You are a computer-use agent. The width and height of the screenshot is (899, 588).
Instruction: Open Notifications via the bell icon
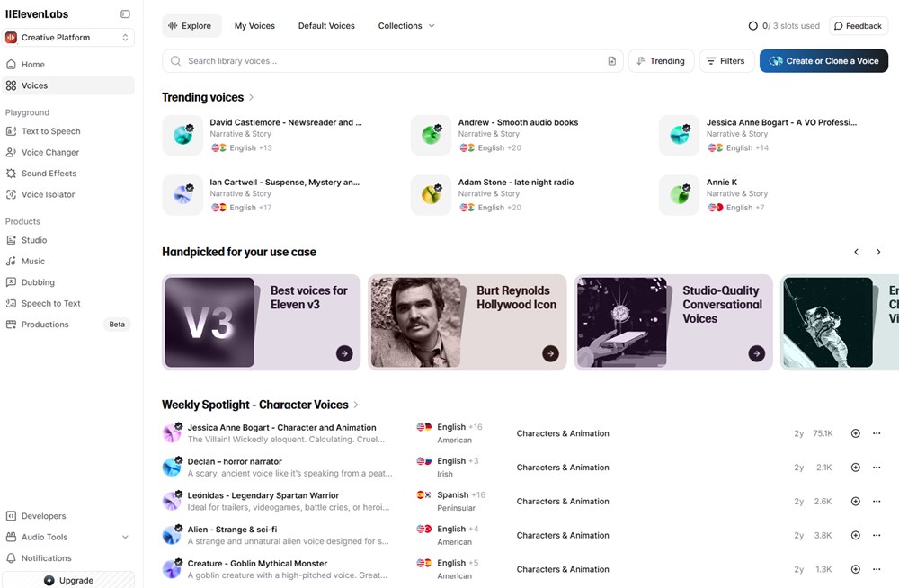pos(11,558)
